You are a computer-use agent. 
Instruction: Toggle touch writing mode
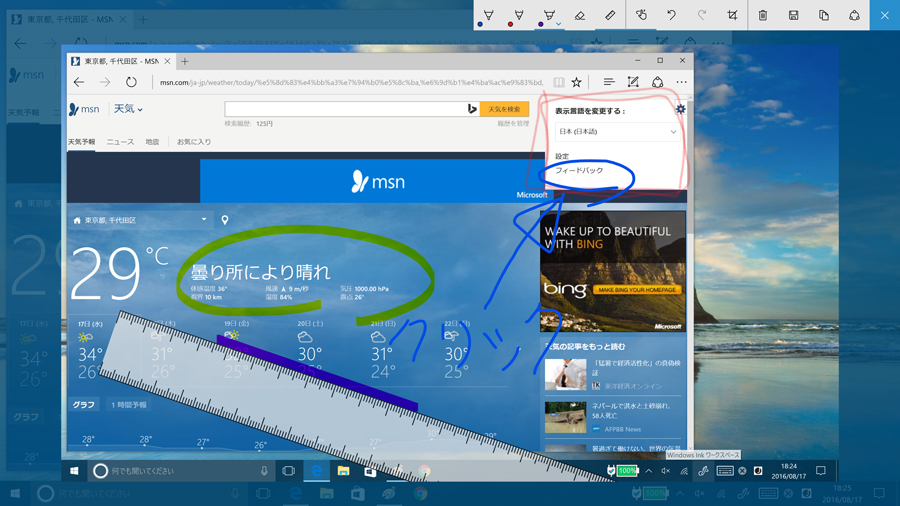641,15
